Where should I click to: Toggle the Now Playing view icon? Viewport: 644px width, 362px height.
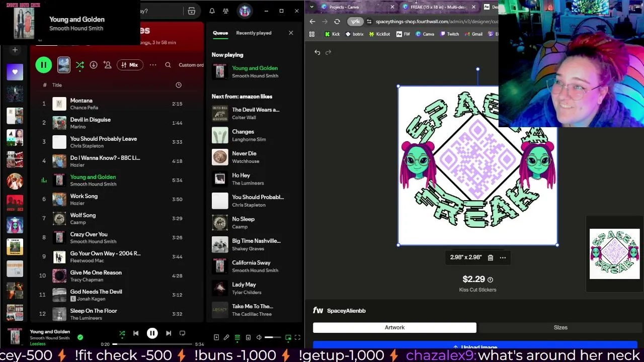pos(216,337)
